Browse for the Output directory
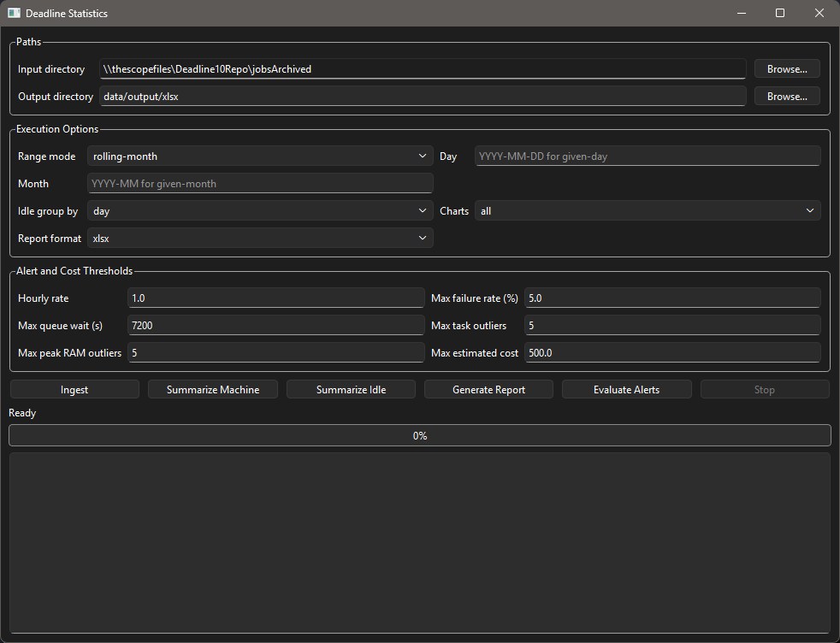Image resolution: width=840 pixels, height=643 pixels. point(787,96)
